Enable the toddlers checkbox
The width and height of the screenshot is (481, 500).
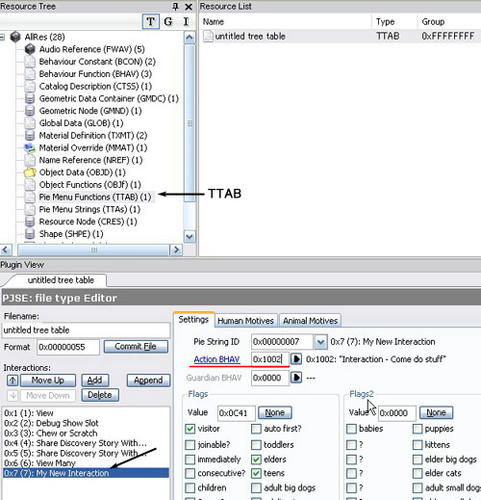click(x=256, y=445)
